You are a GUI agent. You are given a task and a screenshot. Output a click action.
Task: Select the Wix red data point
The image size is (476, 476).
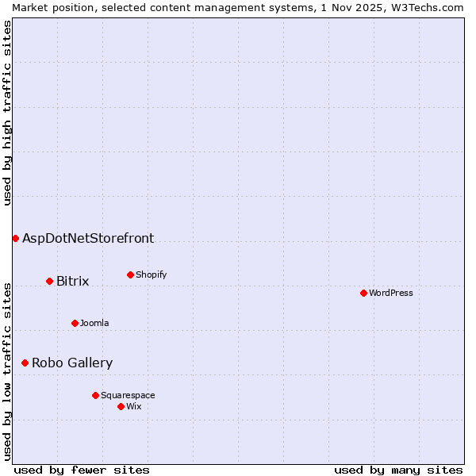click(121, 406)
